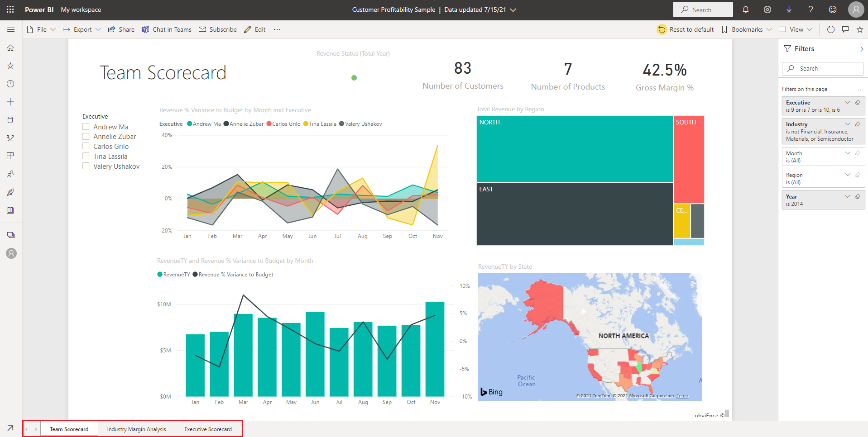Refresh report visuals icon
The image size is (868, 437).
click(x=830, y=29)
